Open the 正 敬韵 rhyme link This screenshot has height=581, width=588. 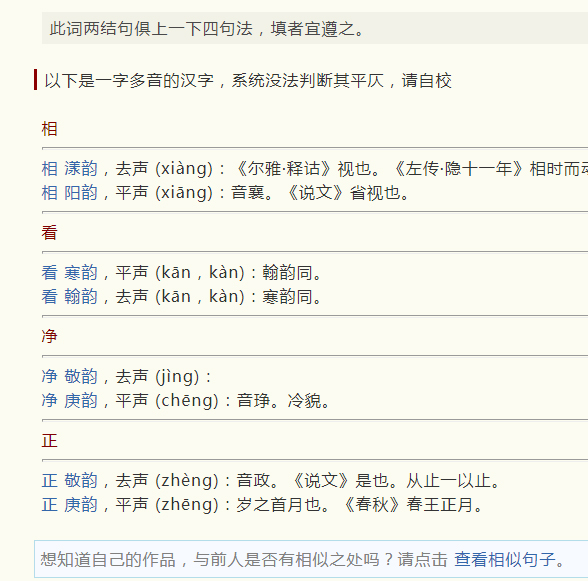(69, 480)
